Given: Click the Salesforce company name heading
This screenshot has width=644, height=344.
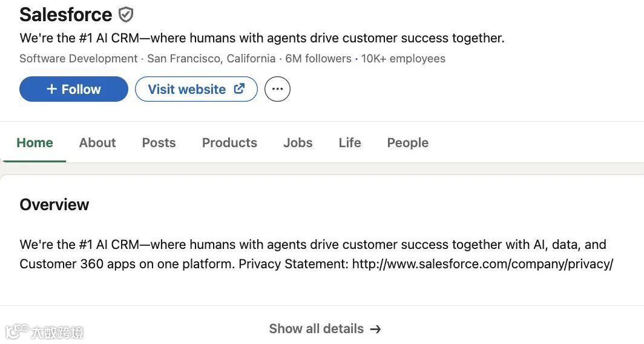Looking at the screenshot, I should 66,15.
